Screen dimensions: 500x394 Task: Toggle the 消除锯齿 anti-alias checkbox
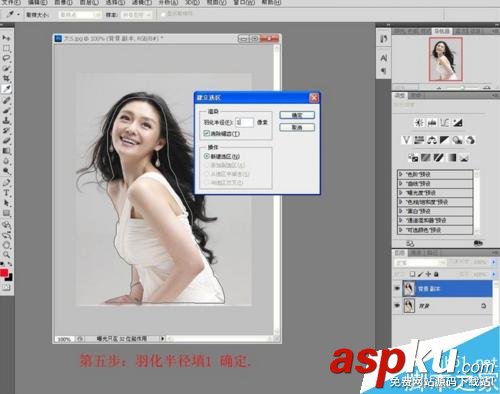pos(206,134)
